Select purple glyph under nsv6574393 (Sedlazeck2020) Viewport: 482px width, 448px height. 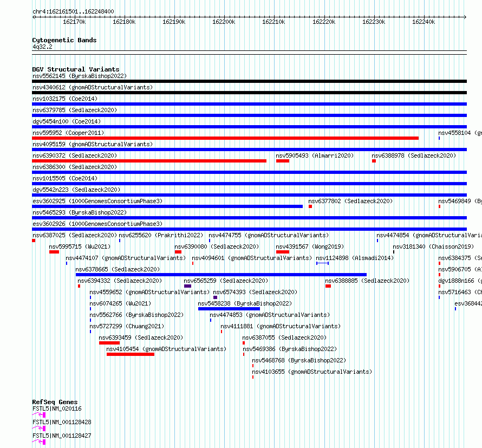point(215,297)
